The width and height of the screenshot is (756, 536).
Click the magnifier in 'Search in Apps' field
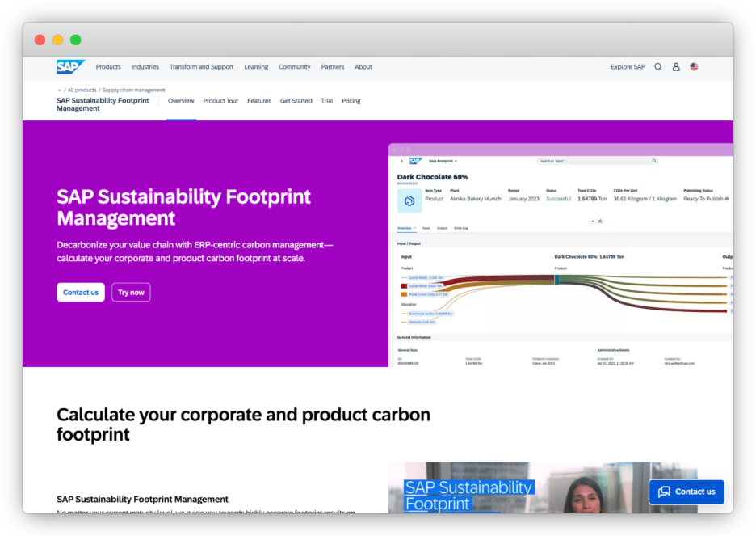[x=653, y=161]
